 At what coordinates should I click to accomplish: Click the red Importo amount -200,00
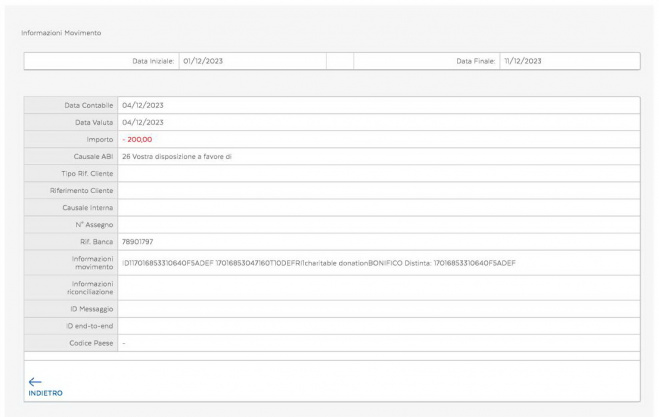click(x=139, y=139)
